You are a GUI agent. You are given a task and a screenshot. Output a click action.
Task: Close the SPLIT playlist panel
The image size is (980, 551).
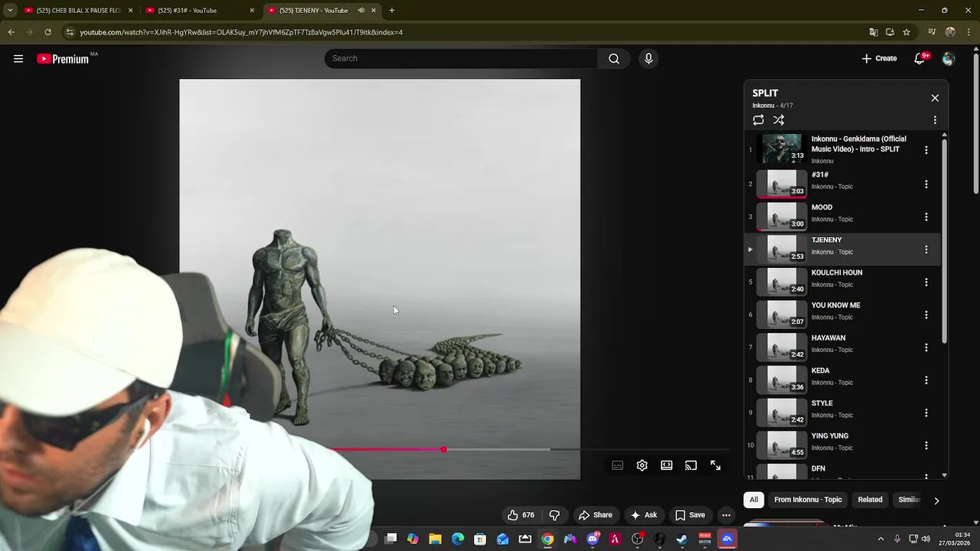click(x=935, y=98)
